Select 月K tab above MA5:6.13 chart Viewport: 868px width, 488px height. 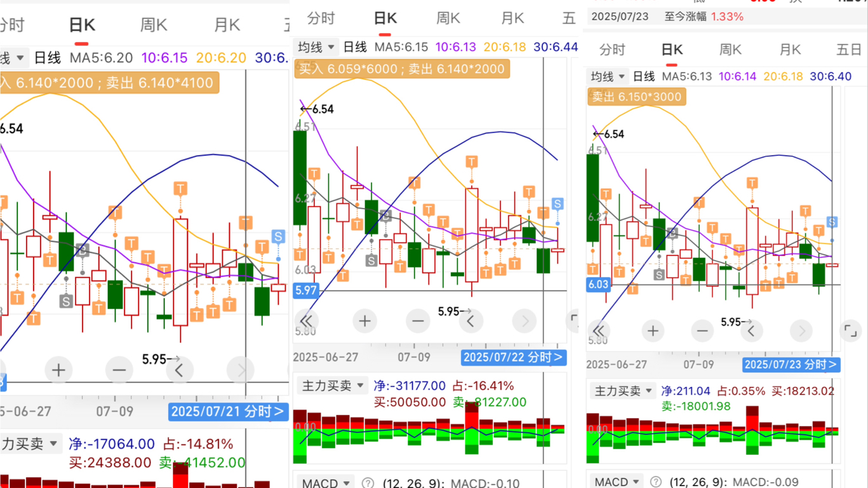(790, 50)
